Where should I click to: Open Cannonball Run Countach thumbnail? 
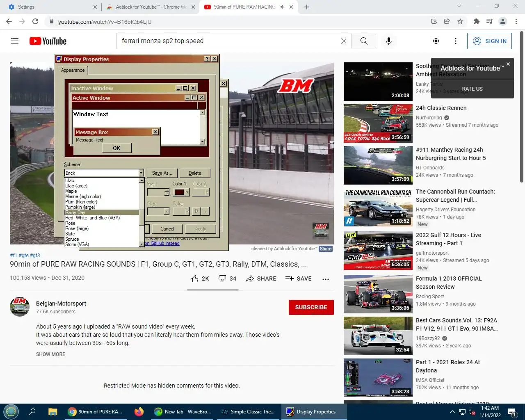pos(378,207)
